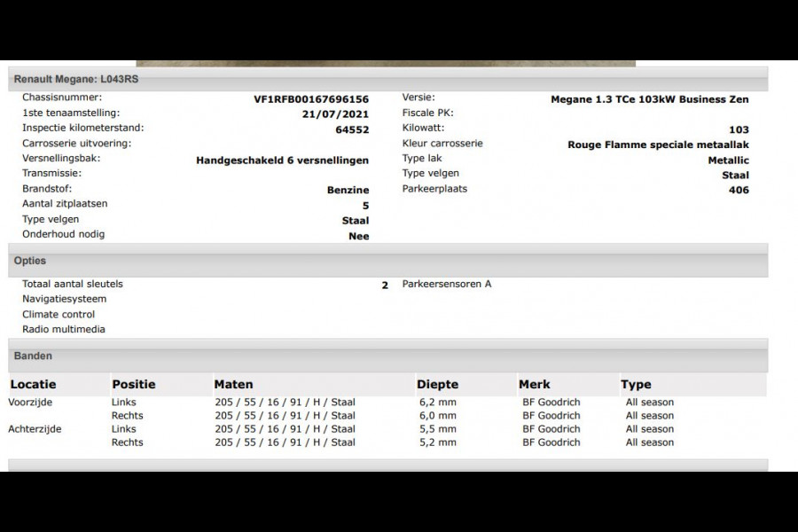Select the 6,2 mm tread depth
Viewport: 798px width, 532px height.
(x=438, y=403)
